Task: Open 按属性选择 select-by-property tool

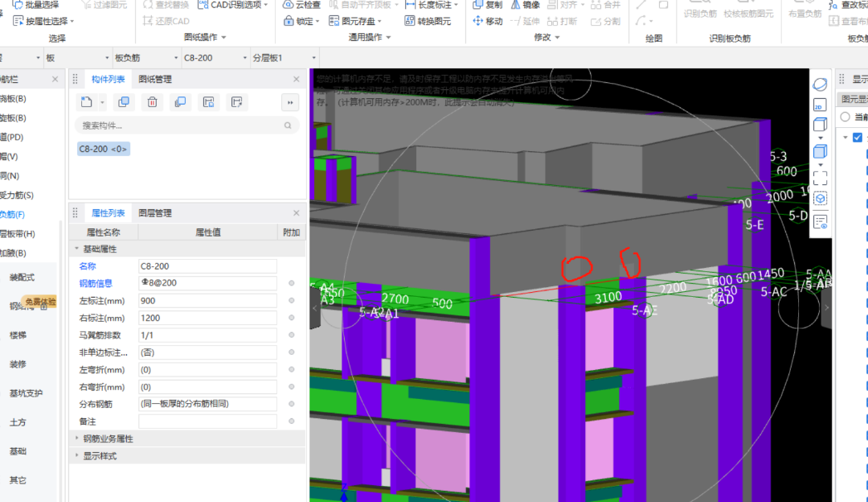Action: 43,21
